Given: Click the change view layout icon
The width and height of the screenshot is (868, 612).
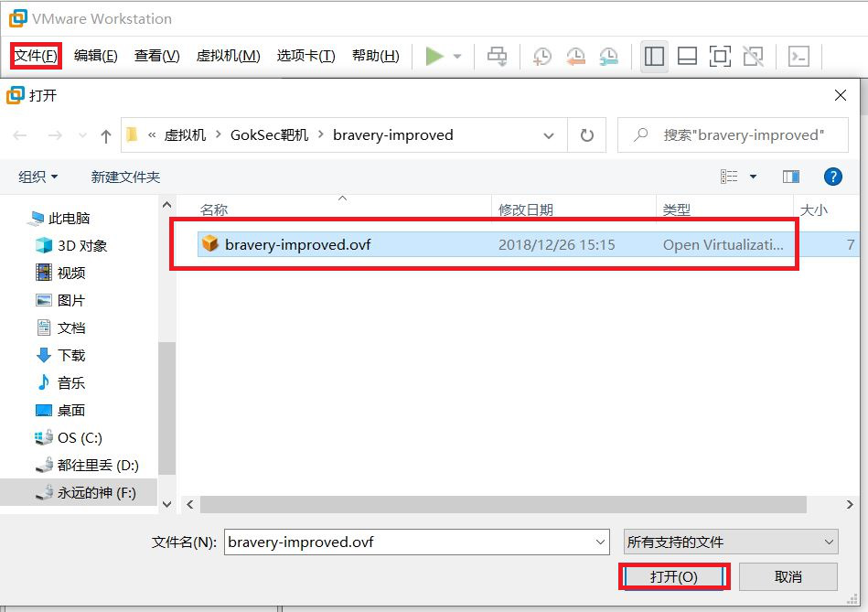Looking at the screenshot, I should pyautogui.click(x=728, y=177).
